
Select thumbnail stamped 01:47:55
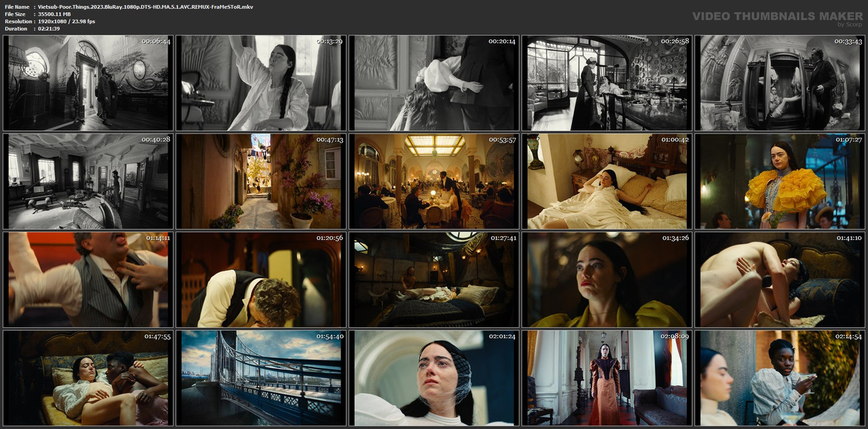(x=87, y=378)
